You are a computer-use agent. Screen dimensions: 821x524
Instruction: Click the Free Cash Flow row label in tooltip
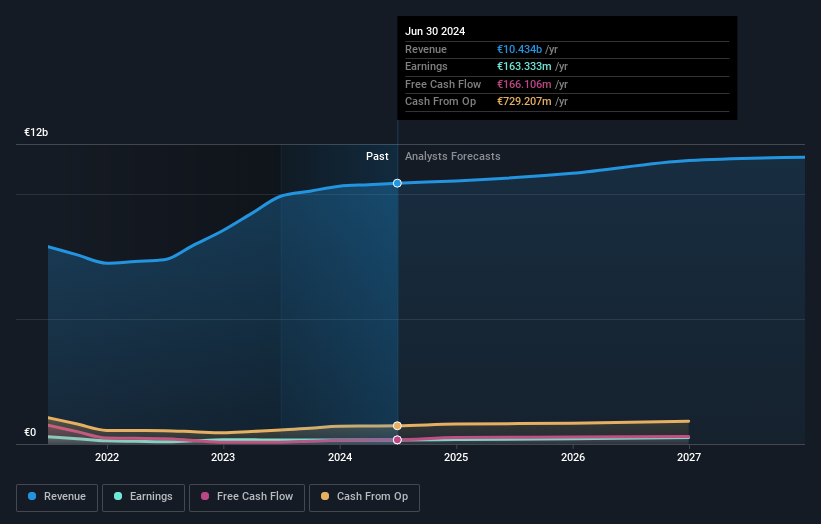(443, 84)
